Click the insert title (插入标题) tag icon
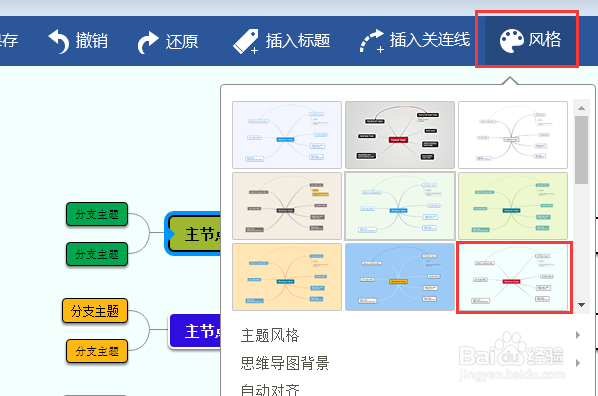The width and height of the screenshot is (598, 396). click(246, 41)
